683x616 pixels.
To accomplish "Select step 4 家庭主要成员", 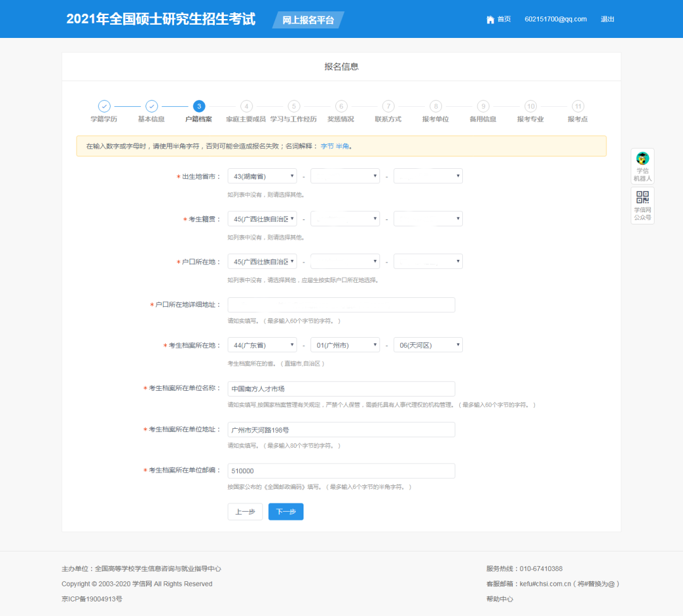I will click(x=246, y=106).
